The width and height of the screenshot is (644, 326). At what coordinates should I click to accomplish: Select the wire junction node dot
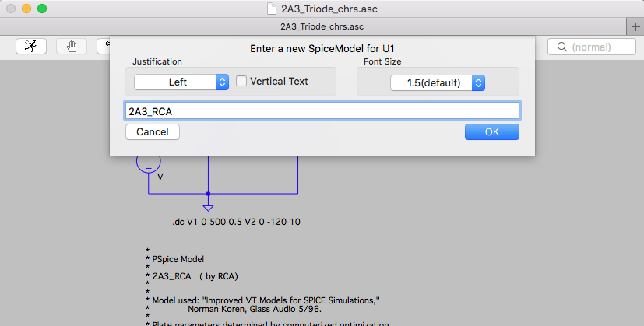(208, 194)
